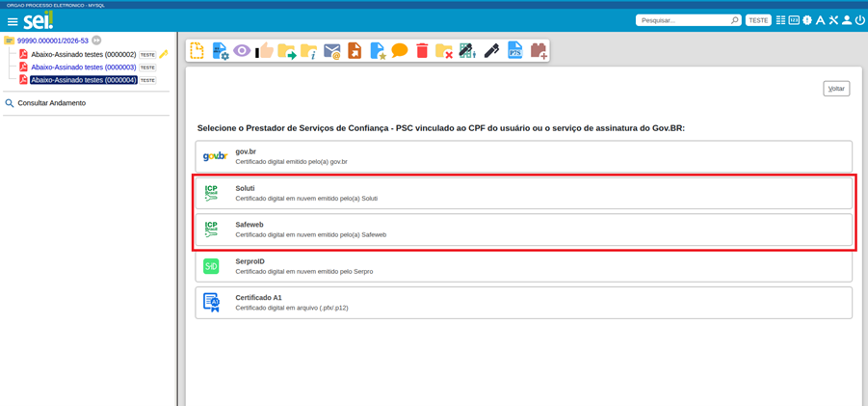Click the Voltar button
The image size is (868, 406).
click(x=836, y=89)
